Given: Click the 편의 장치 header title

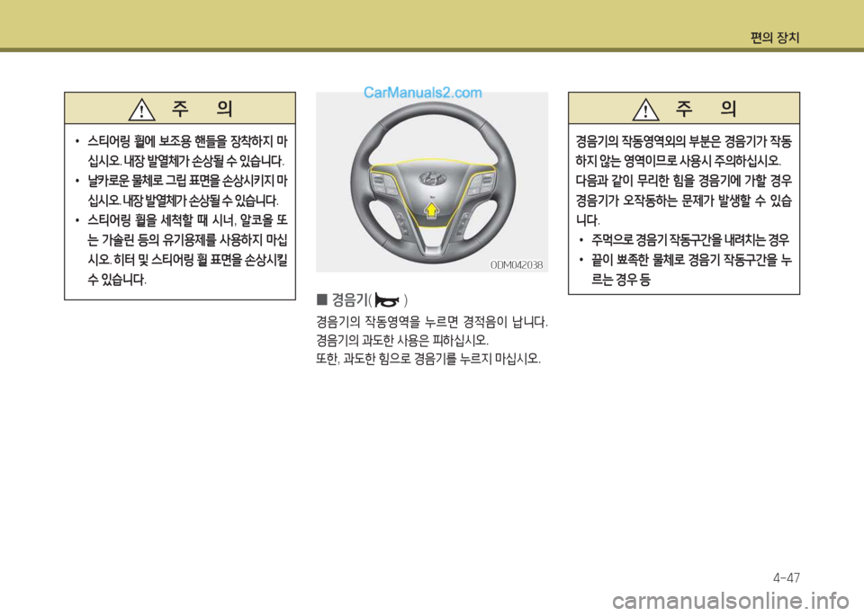Looking at the screenshot, I should point(775,38).
